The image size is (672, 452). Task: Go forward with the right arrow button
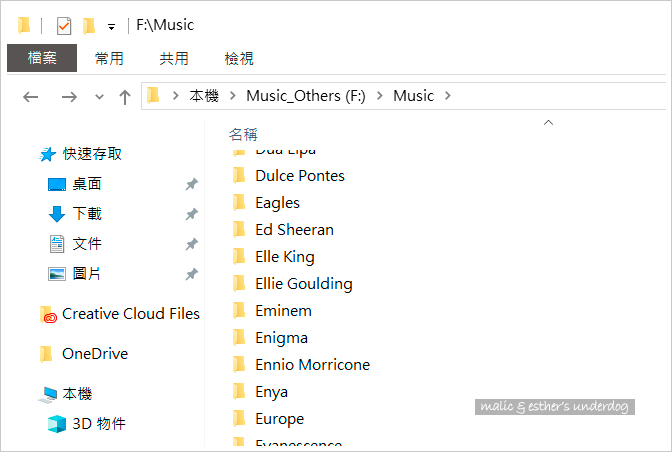click(69, 97)
